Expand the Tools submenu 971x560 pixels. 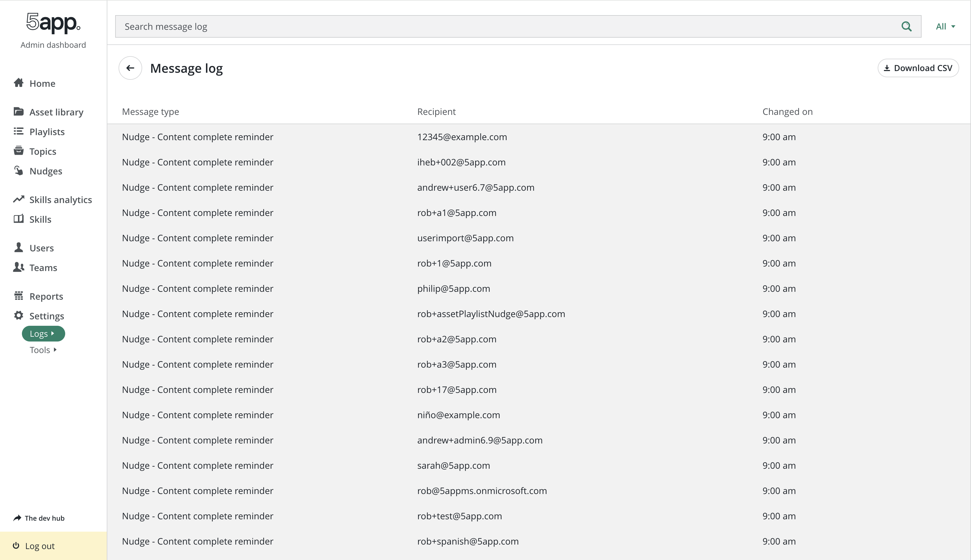click(44, 350)
